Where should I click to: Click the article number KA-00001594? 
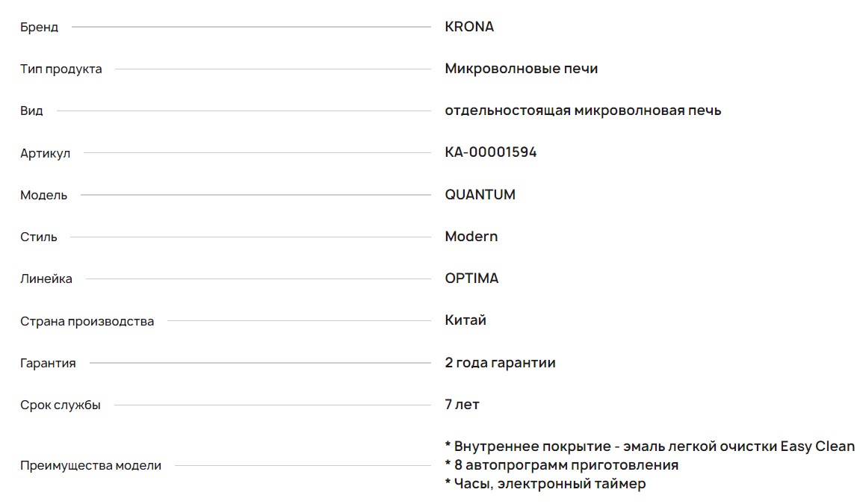490,152
